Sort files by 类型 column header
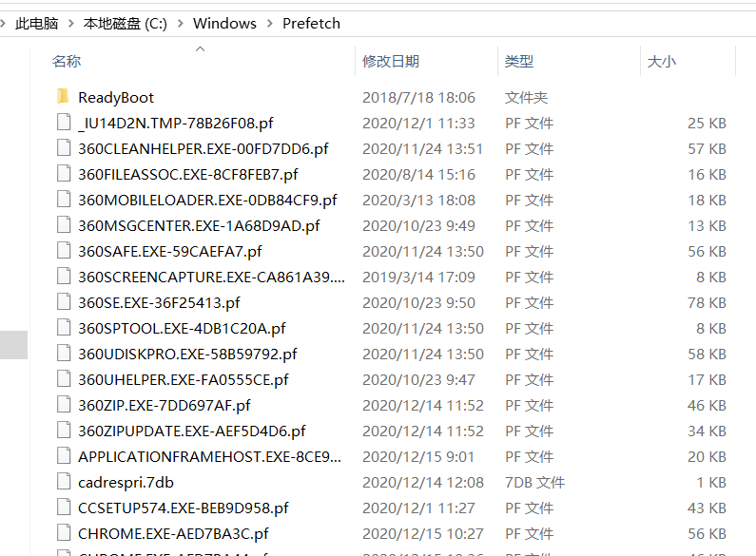756x556 pixels. (519, 61)
